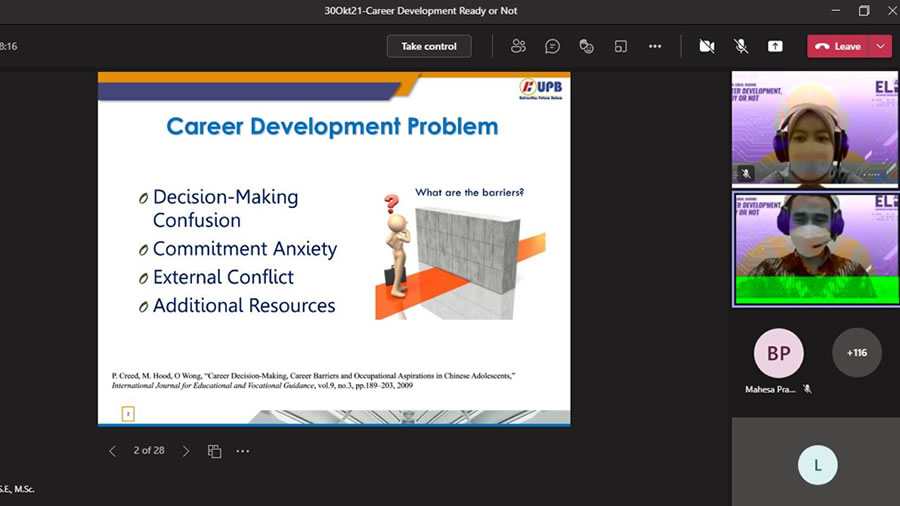Leave the meeting
Viewport: 900px width, 506px height.
coord(838,46)
